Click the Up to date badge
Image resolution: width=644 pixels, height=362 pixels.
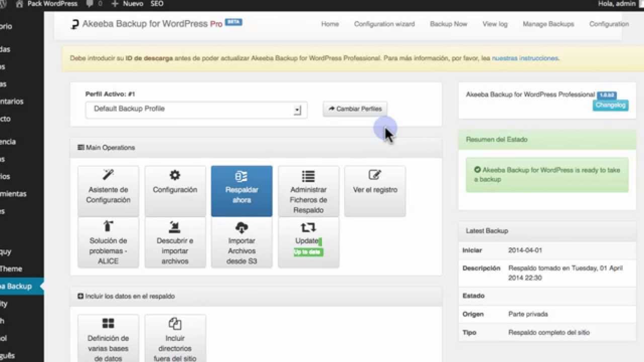[308, 252]
